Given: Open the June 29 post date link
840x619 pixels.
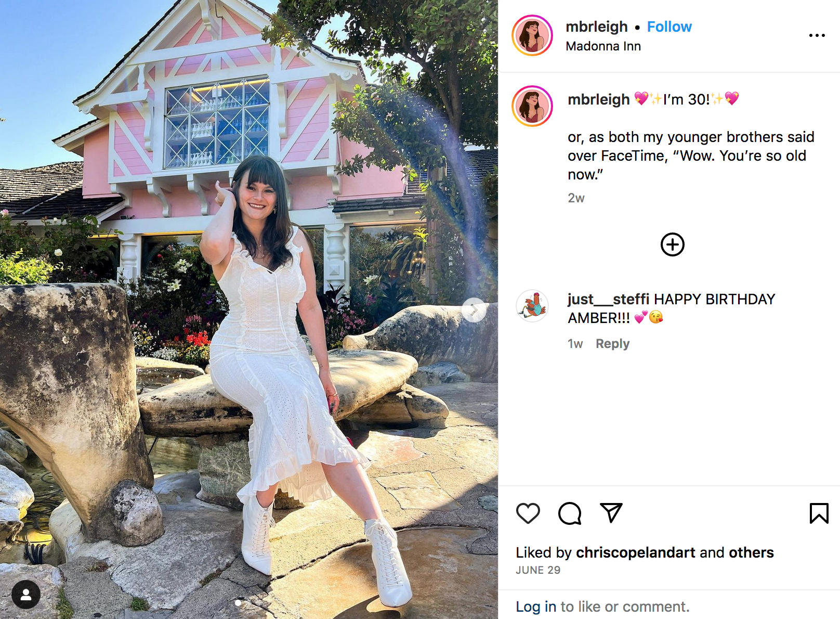Looking at the screenshot, I should coord(538,570).
